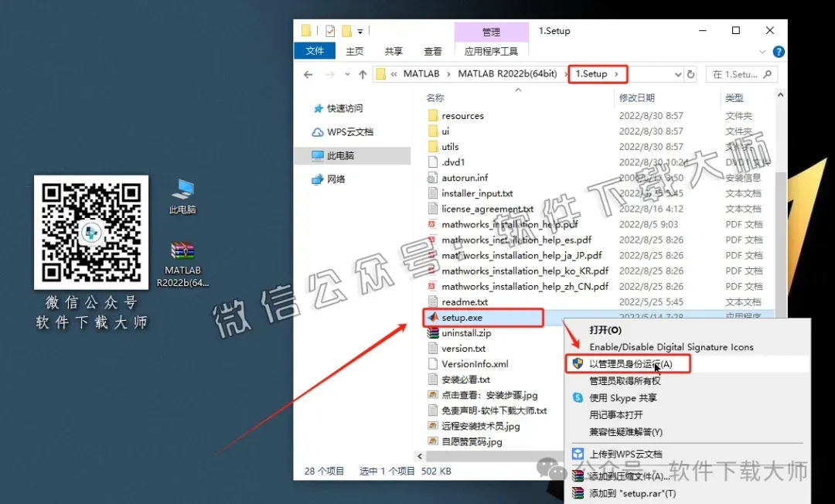Go back with the left arrow button
Screen dimensions: 835x504
pos(308,74)
